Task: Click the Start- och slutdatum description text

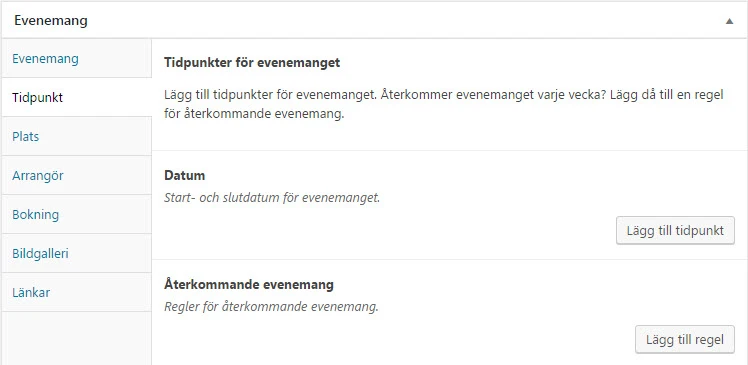Action: [x=272, y=198]
